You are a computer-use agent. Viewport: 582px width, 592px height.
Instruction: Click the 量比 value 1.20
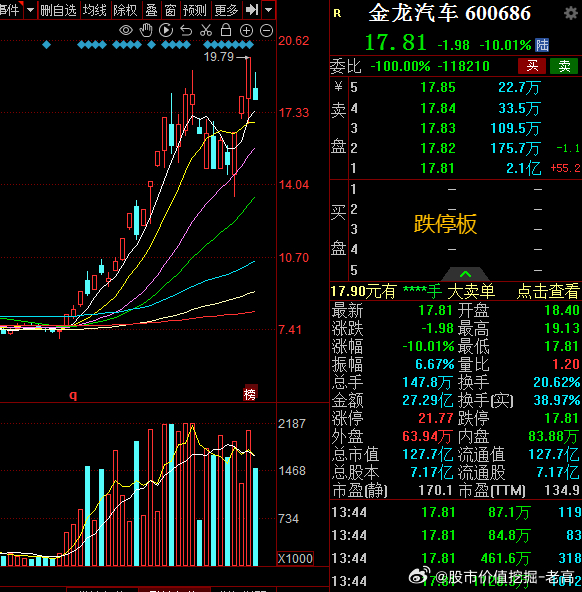click(x=565, y=364)
